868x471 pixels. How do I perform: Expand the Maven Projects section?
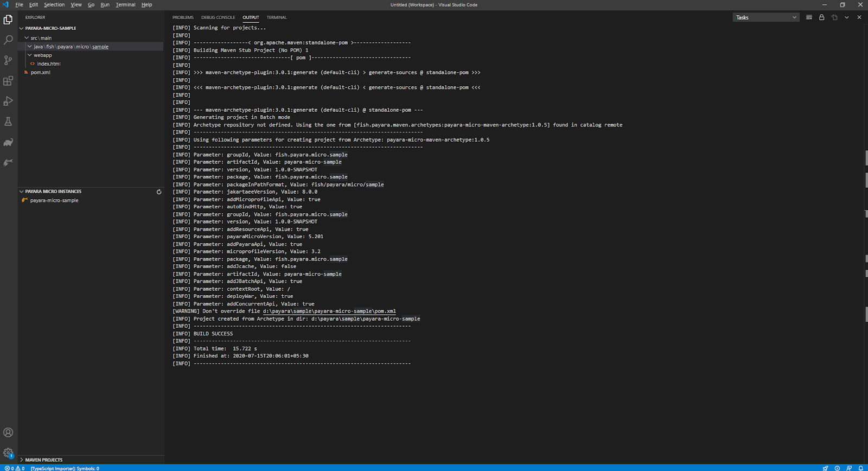[x=43, y=460]
